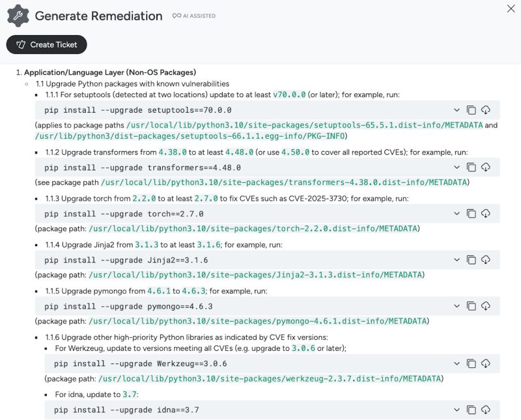The image size is (521, 420).
Task: Close the Generate Remediation dialog
Action: pos(509,9)
